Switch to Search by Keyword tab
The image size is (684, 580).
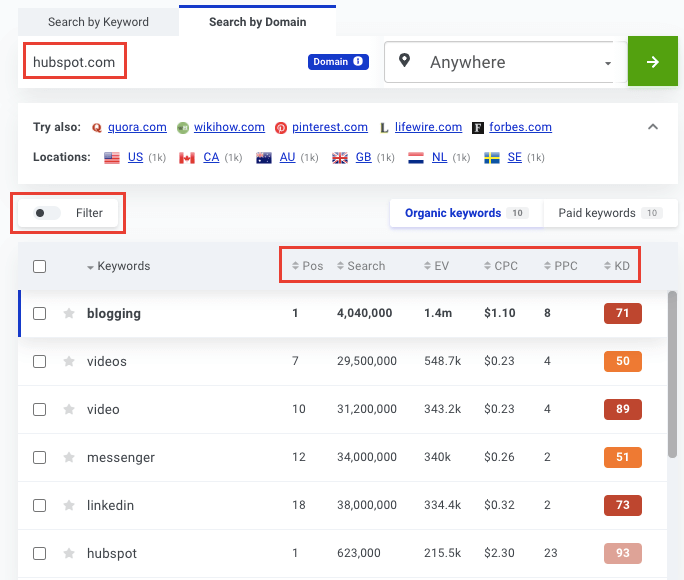click(98, 22)
